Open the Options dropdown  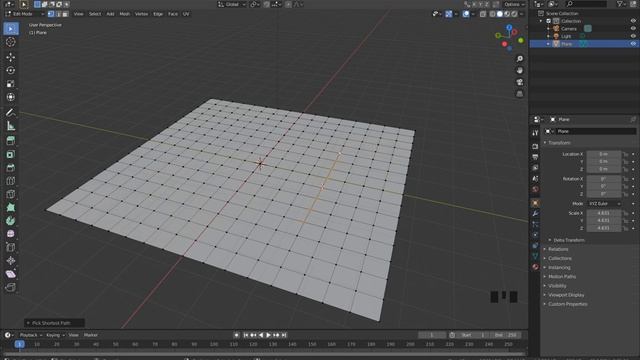pyautogui.click(x=514, y=4)
